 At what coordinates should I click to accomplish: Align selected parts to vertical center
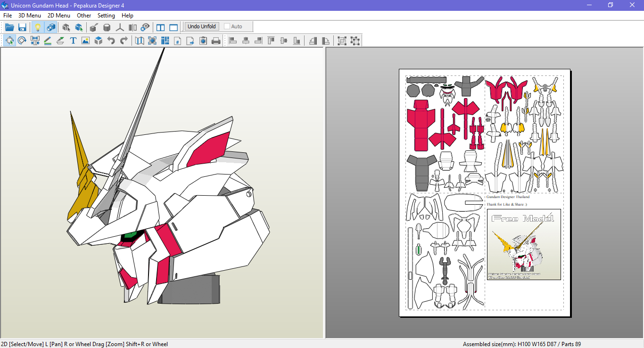point(284,41)
